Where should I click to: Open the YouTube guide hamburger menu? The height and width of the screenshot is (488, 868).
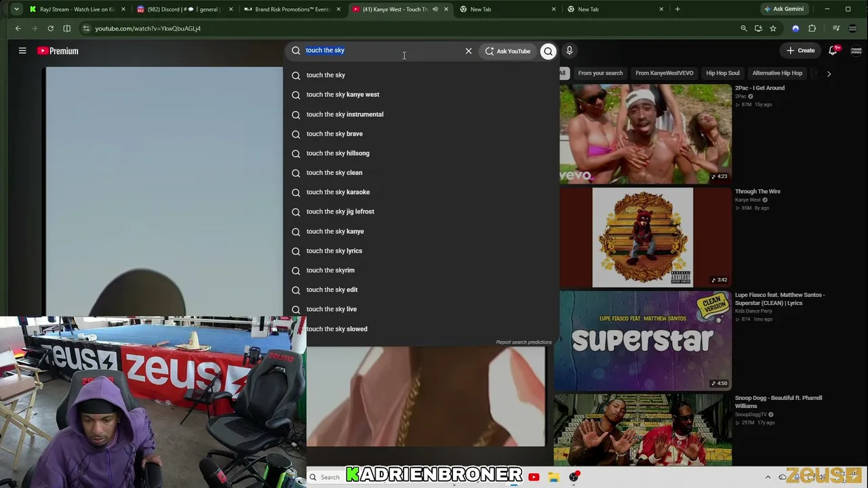22,51
